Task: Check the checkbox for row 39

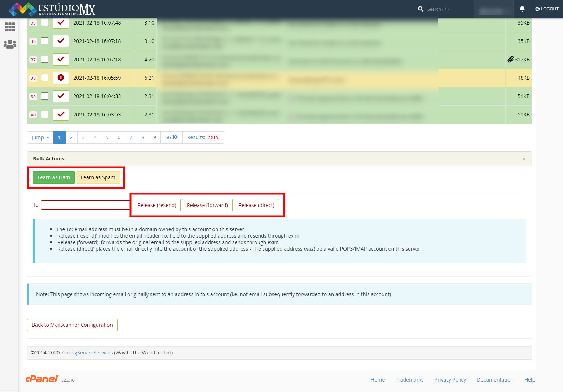Action: 45,96
